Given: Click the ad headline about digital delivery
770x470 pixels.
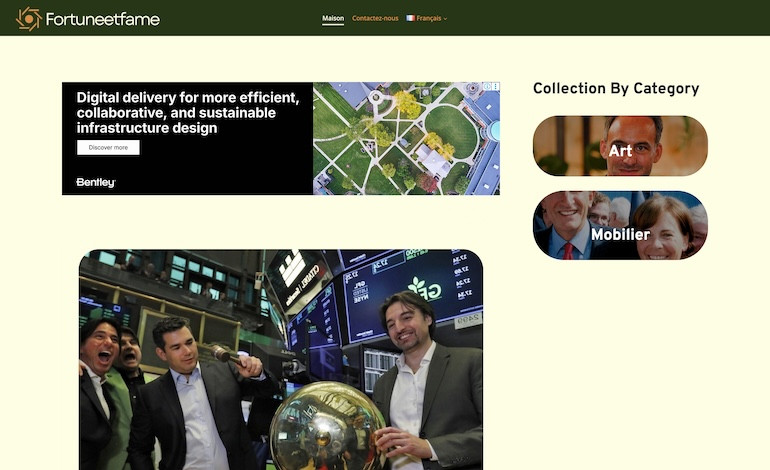Looking at the screenshot, I should click(x=188, y=113).
